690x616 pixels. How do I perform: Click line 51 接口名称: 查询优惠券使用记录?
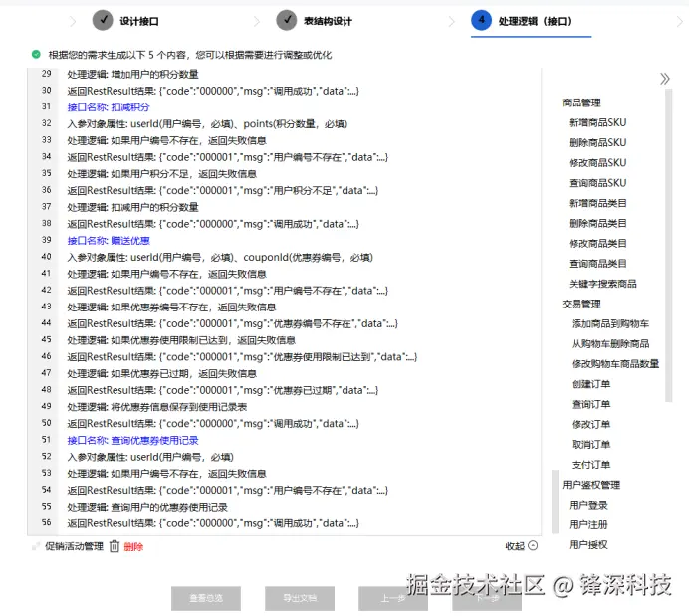tap(132, 440)
